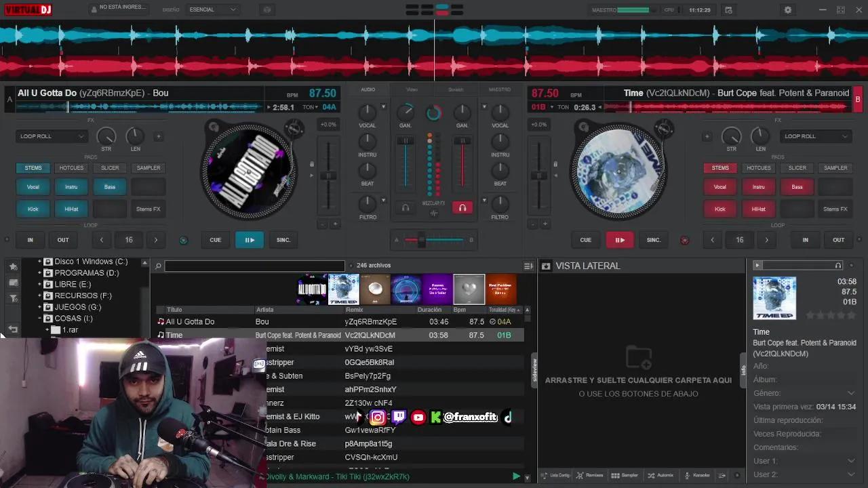868x488 pixels.
Task: Open VirtualDJ settings with the gear icon
Action: pyautogui.click(x=787, y=10)
